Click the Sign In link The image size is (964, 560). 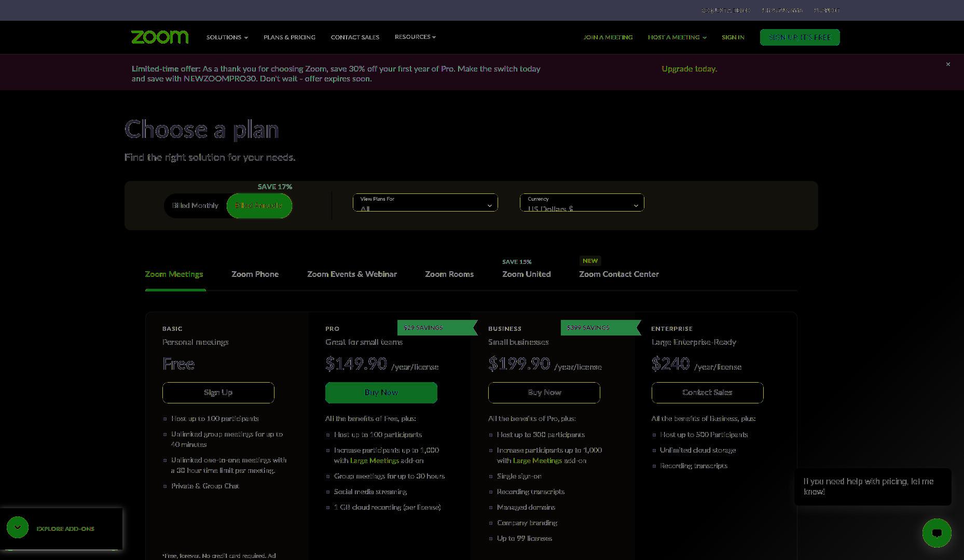[733, 37]
